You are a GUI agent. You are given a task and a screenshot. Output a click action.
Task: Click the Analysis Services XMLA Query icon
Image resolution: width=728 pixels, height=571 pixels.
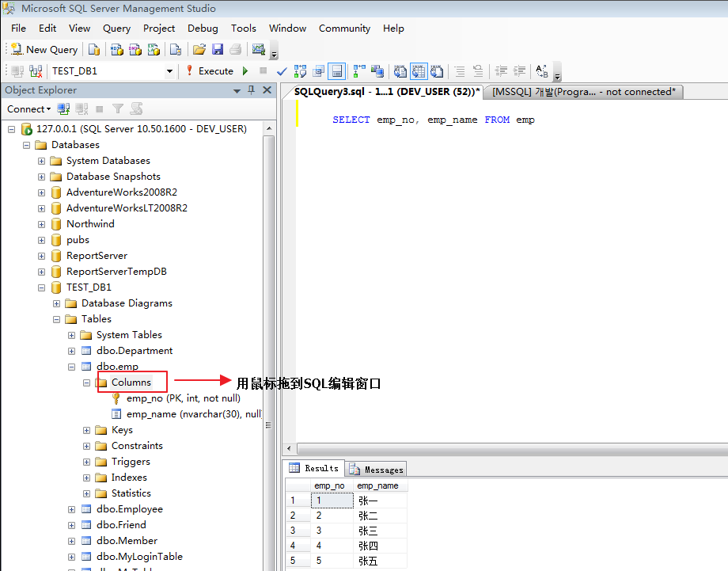[x=154, y=49]
